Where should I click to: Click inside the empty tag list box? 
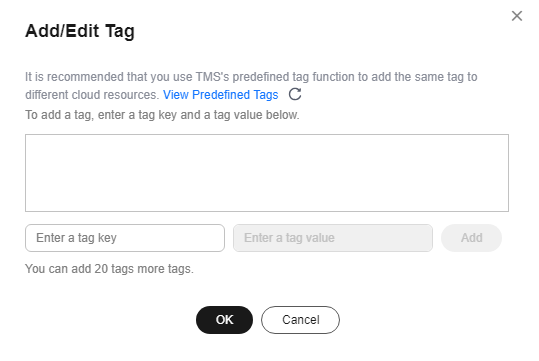(267, 173)
